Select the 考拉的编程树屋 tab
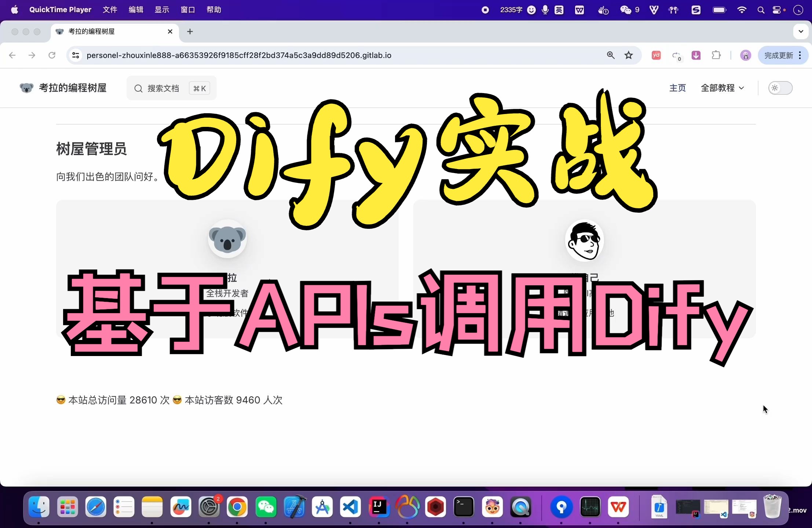This screenshot has width=812, height=528. click(x=115, y=32)
